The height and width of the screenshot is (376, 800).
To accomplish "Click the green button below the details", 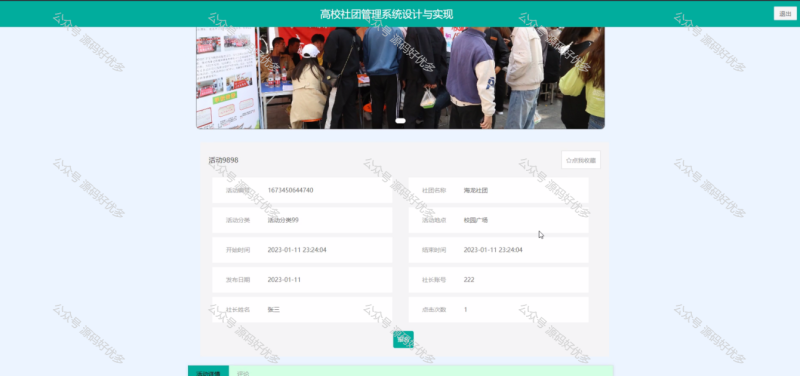I will (x=403, y=339).
